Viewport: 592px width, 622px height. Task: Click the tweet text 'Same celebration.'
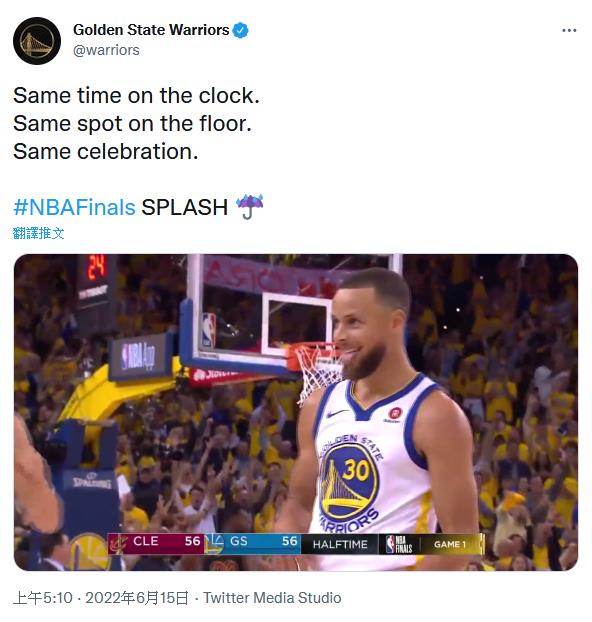click(x=106, y=152)
